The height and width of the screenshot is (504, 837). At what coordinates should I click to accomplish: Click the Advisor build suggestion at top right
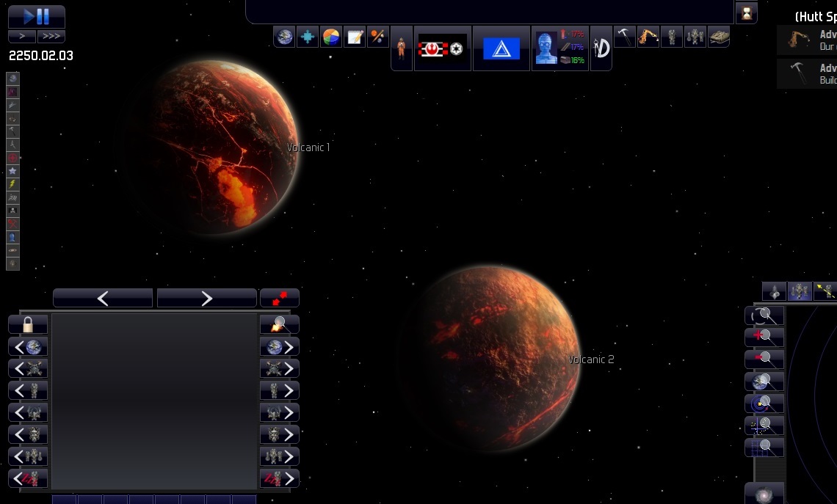(808, 73)
